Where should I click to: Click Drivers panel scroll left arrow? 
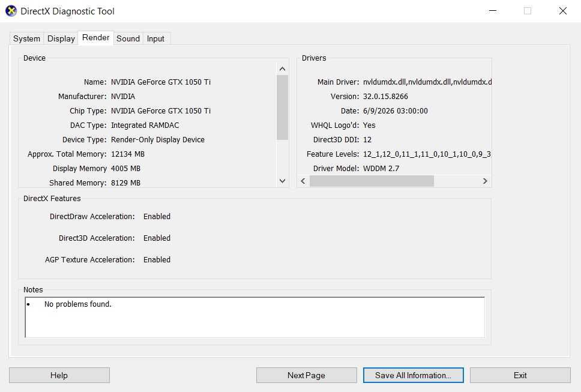303,181
